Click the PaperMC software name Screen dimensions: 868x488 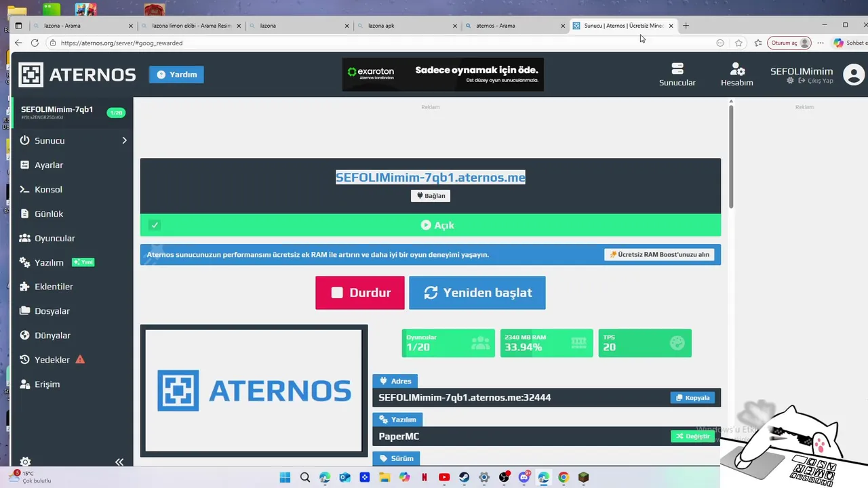399,436
